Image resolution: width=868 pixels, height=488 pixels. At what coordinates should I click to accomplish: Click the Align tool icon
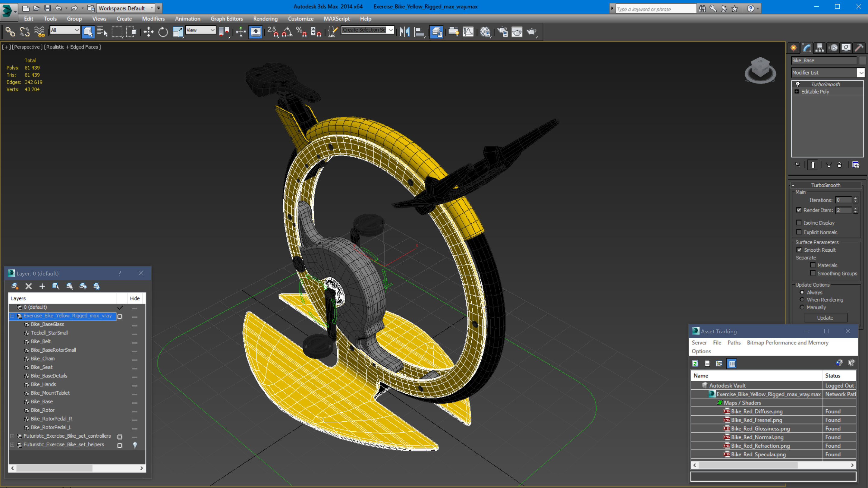pos(419,32)
